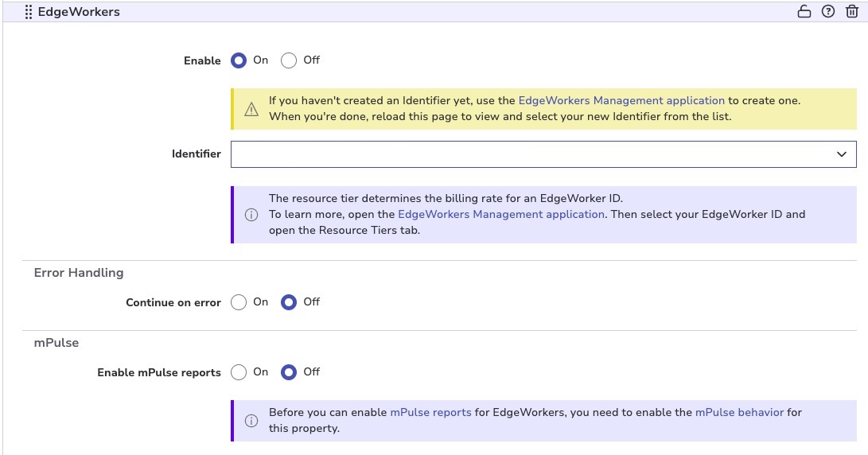
Task: Open EdgeWorkers Management application link in resource tier note
Action: [501, 214]
